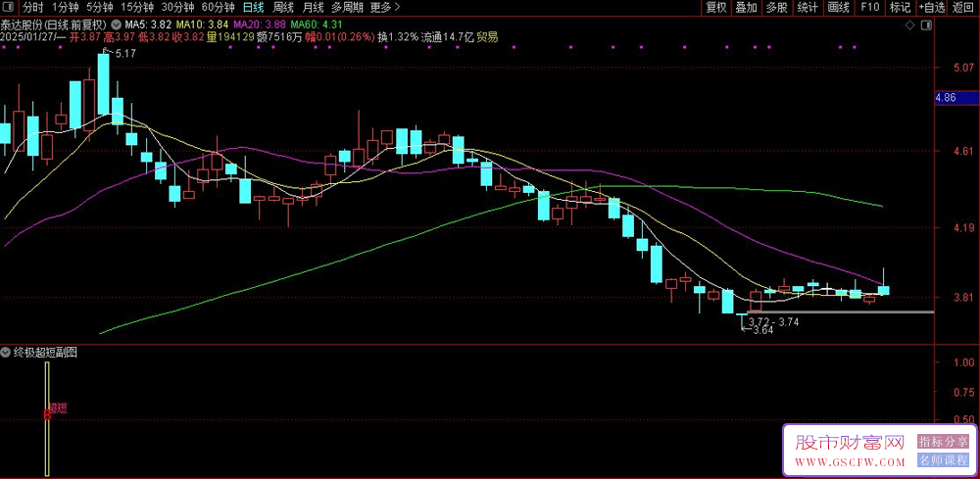
Task: Select the 5分钟 period tab
Action: tap(99, 8)
